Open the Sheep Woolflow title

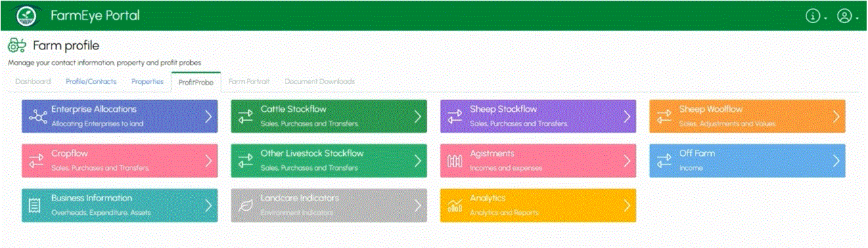tap(710, 109)
